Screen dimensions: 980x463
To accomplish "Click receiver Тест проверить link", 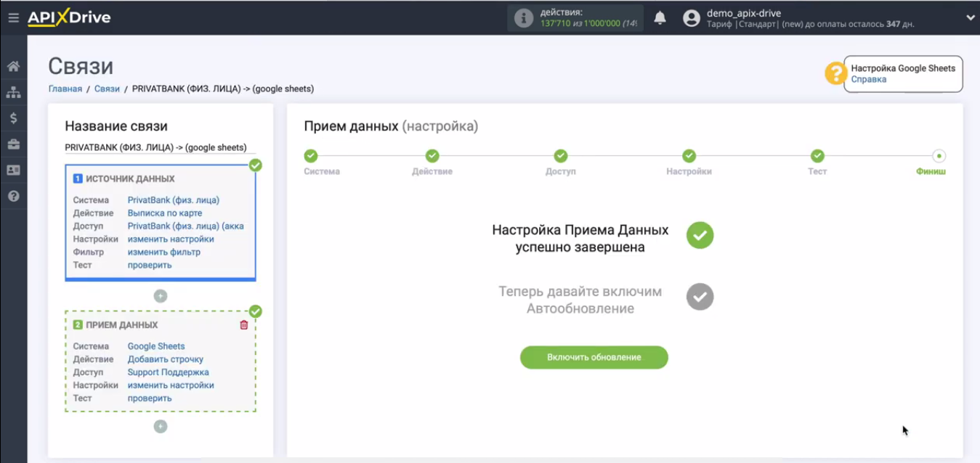I will [150, 399].
